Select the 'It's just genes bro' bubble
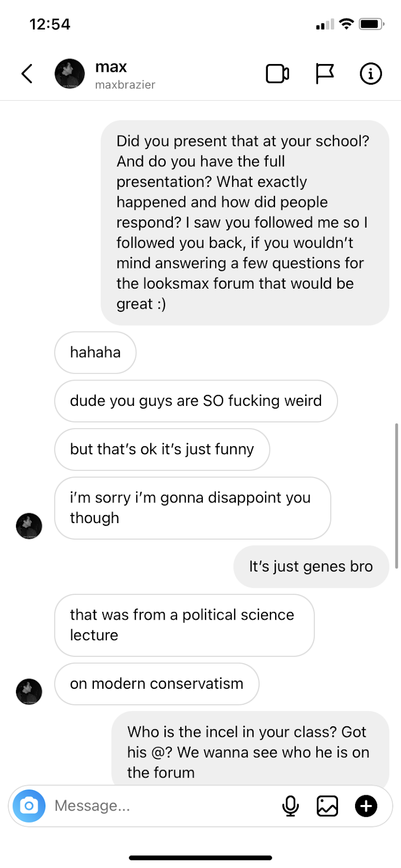Screen dimensions: 401x868 point(311,566)
